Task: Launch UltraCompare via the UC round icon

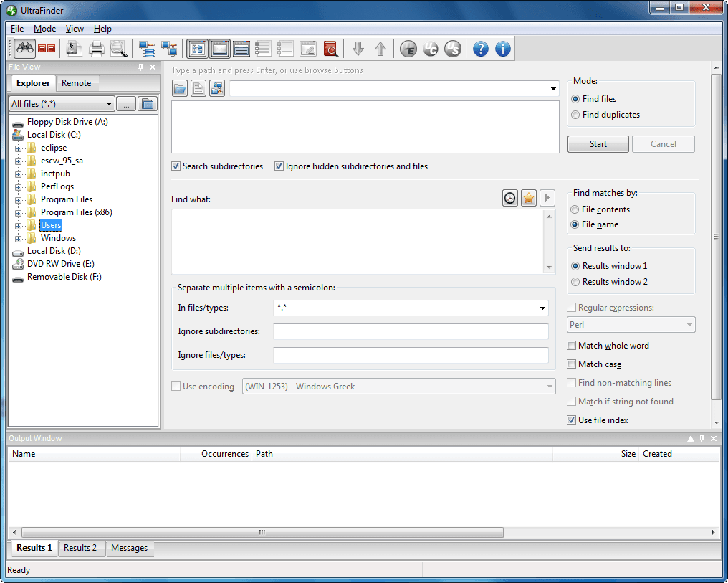Action: [431, 48]
